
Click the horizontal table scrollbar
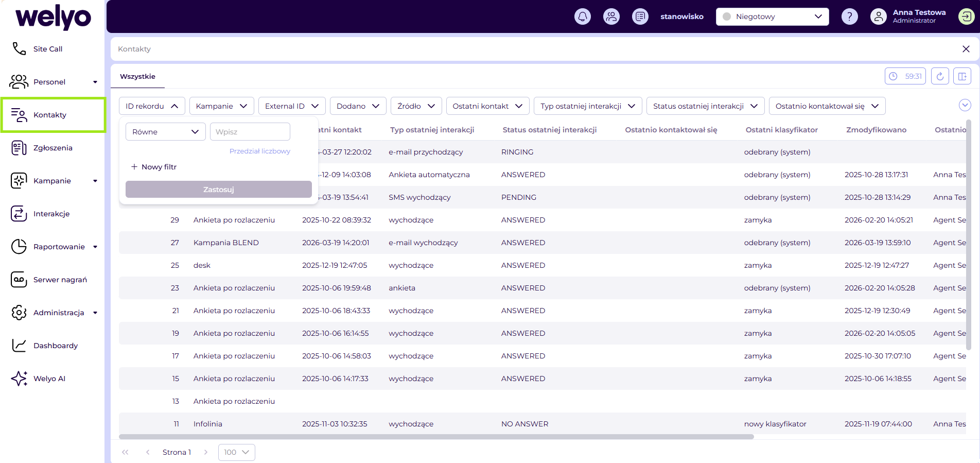click(x=436, y=437)
